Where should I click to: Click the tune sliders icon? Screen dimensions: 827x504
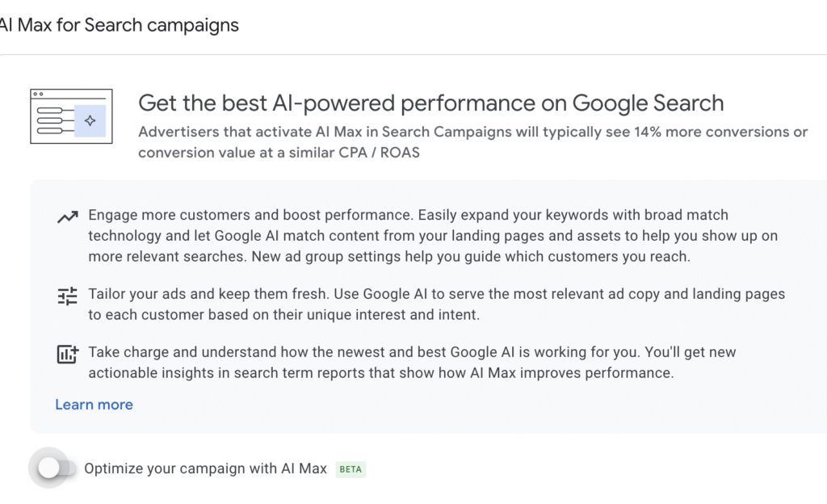pyautogui.click(x=67, y=296)
